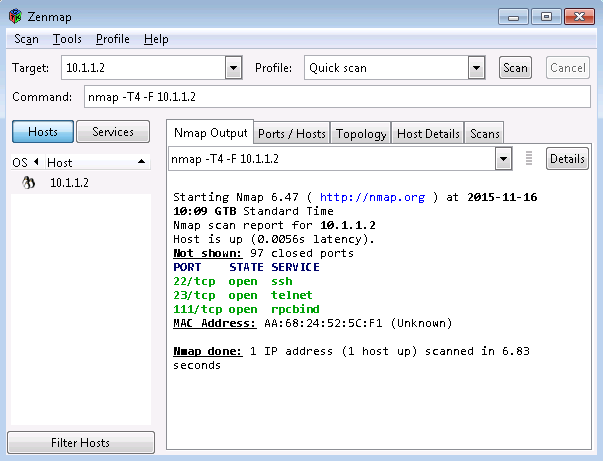Switch to the Nmap Output tab
The width and height of the screenshot is (603, 461).
(x=210, y=133)
